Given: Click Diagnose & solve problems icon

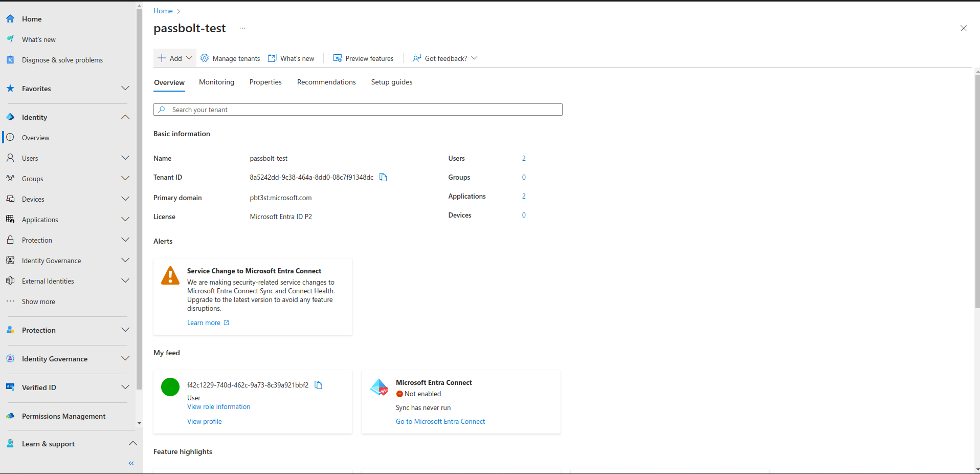Looking at the screenshot, I should coord(10,60).
